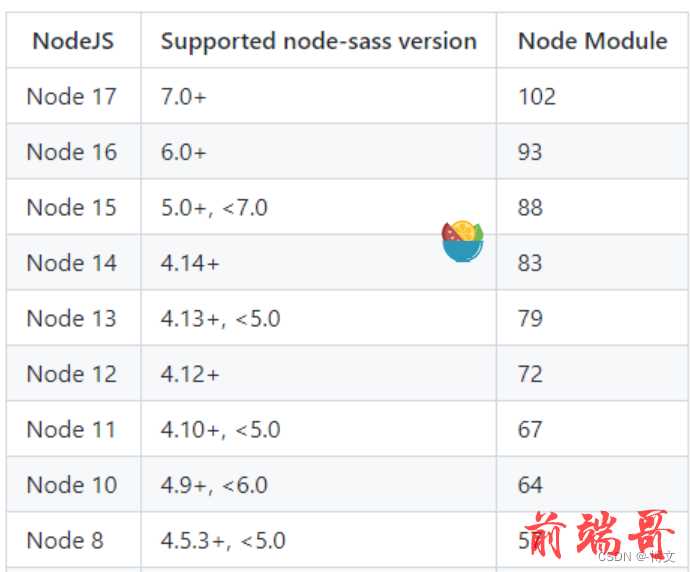Click module number 83
The image size is (691, 572).
pyautogui.click(x=530, y=263)
